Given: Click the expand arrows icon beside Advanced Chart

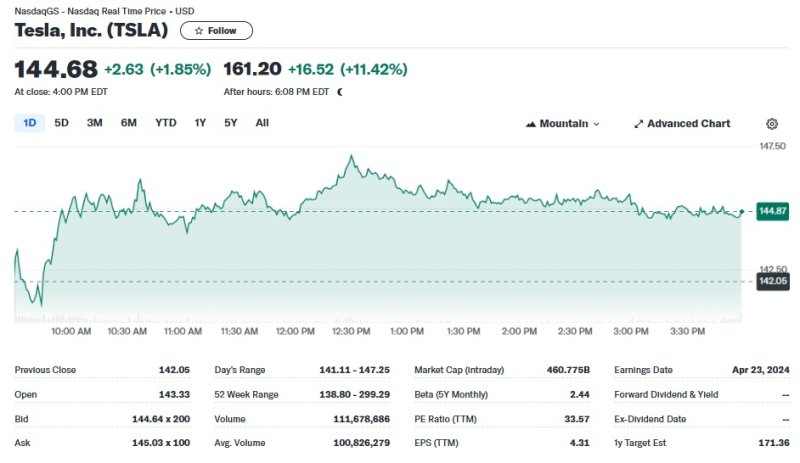Looking at the screenshot, I should point(639,124).
